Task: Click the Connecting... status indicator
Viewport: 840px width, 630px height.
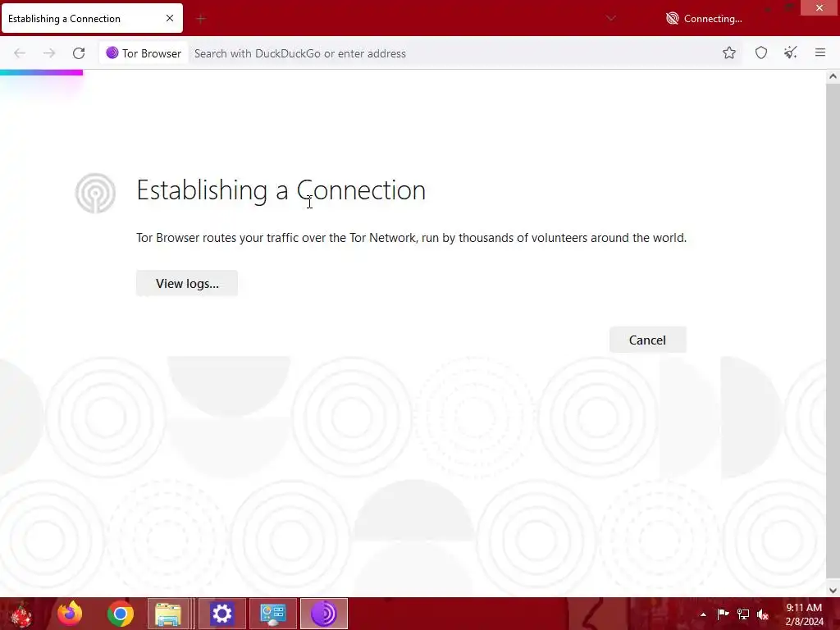Action: coord(703,19)
